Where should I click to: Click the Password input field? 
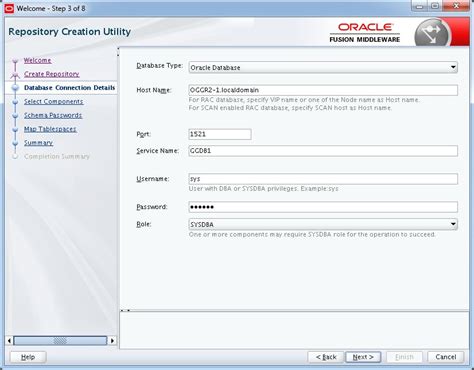[x=323, y=207]
